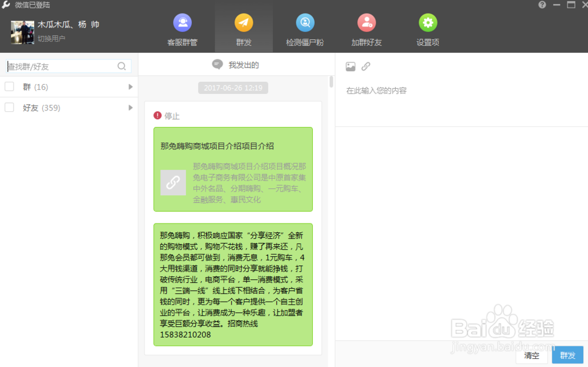
Task: Switch to the 我发出的 sent messages tab
Action: coord(233,65)
